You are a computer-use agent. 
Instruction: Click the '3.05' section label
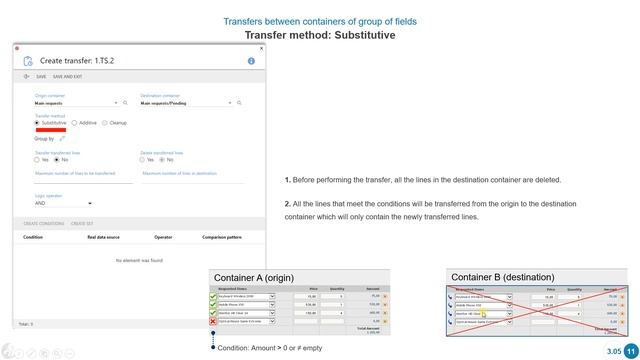click(x=614, y=351)
